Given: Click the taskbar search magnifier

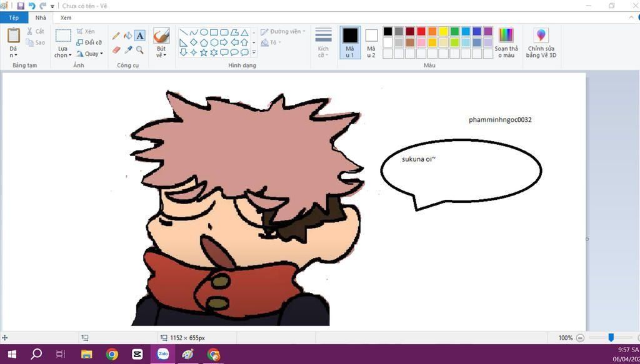Looking at the screenshot, I should (36, 354).
